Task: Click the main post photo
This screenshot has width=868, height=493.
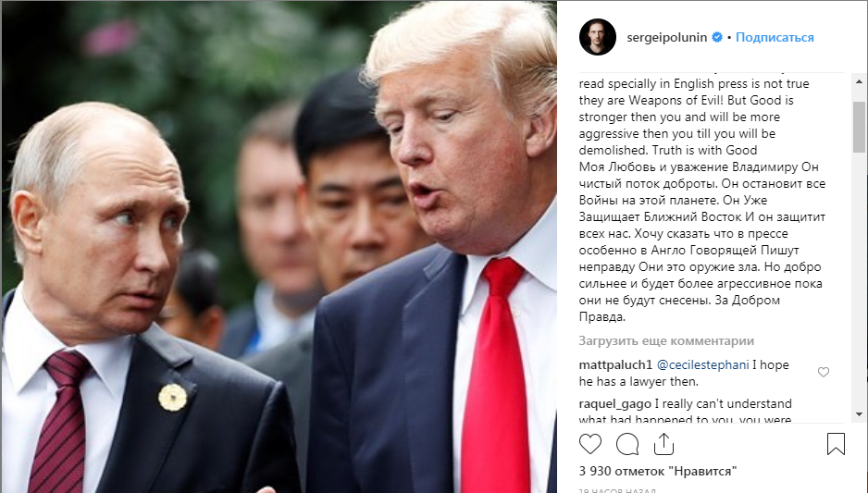Action: (x=279, y=246)
